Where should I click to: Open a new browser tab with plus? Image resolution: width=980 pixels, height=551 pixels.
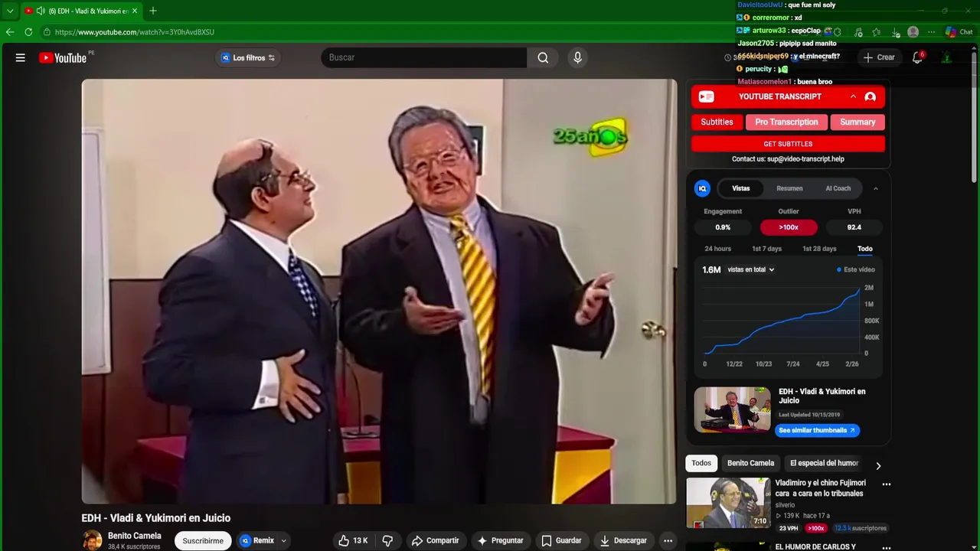(x=153, y=11)
